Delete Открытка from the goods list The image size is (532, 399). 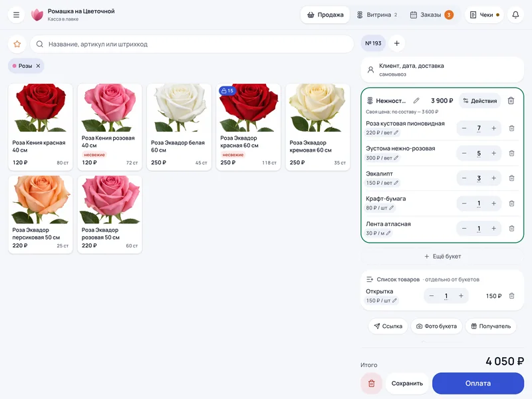click(511, 296)
